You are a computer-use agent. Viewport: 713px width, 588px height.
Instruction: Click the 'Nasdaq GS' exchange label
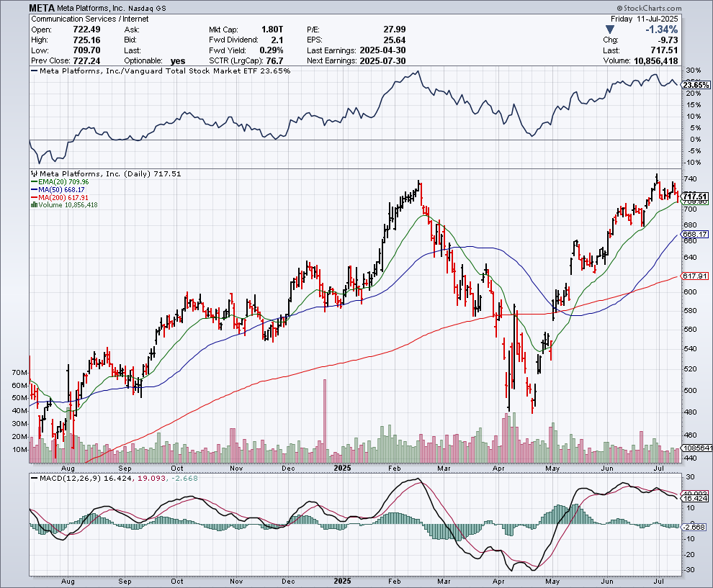148,8
